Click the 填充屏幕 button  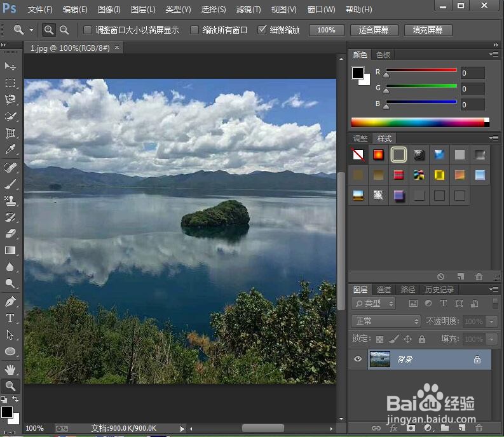[428, 30]
